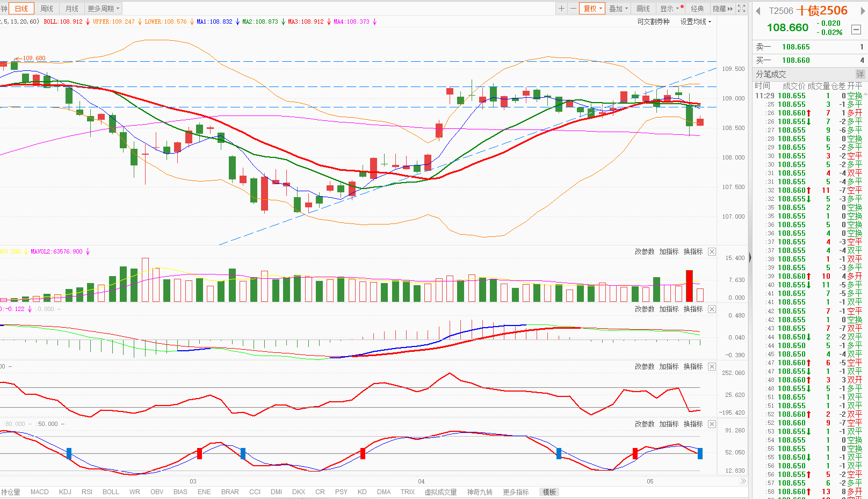Click chart scroll-right double arrow above the 模板 row

743,481
